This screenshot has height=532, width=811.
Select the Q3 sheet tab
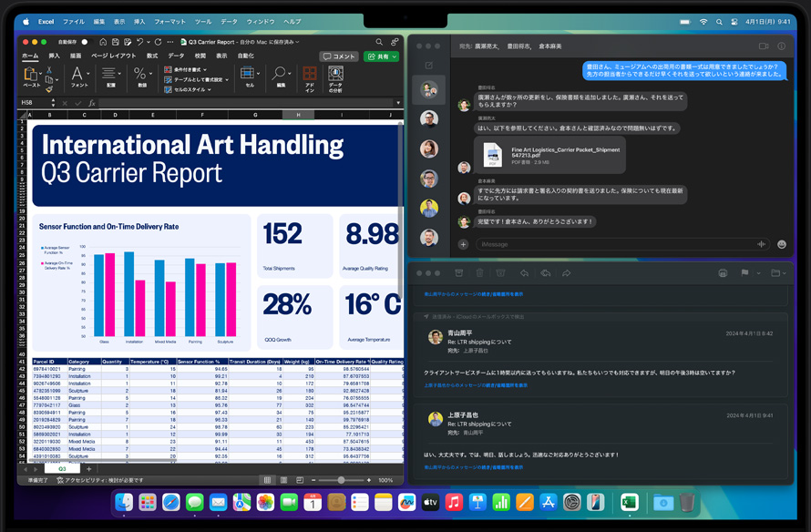pos(62,469)
